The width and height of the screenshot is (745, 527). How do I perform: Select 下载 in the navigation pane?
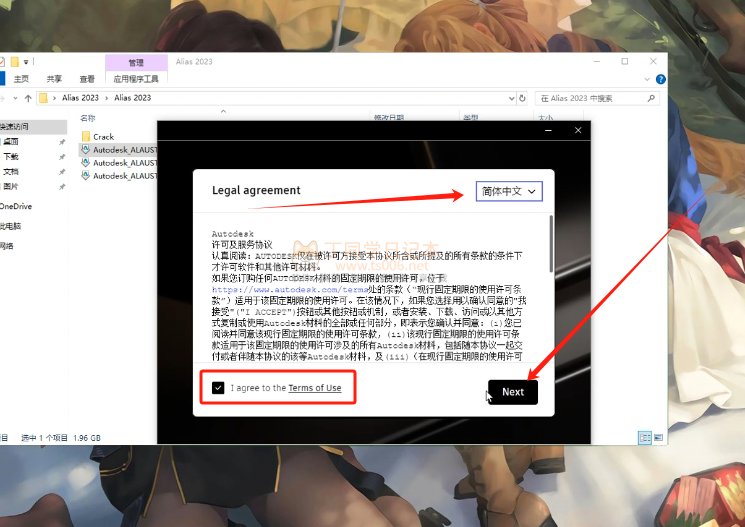(10, 157)
